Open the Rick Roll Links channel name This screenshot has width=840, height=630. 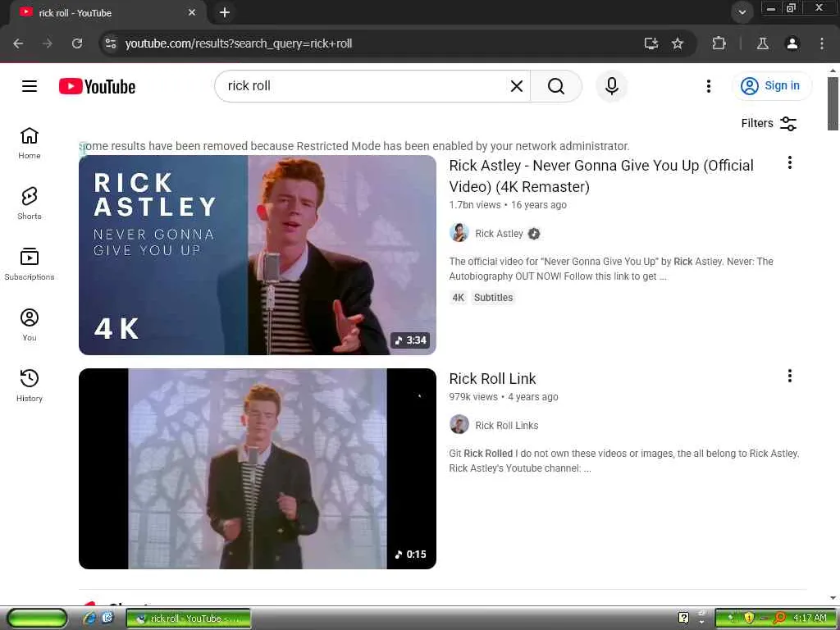(x=507, y=426)
